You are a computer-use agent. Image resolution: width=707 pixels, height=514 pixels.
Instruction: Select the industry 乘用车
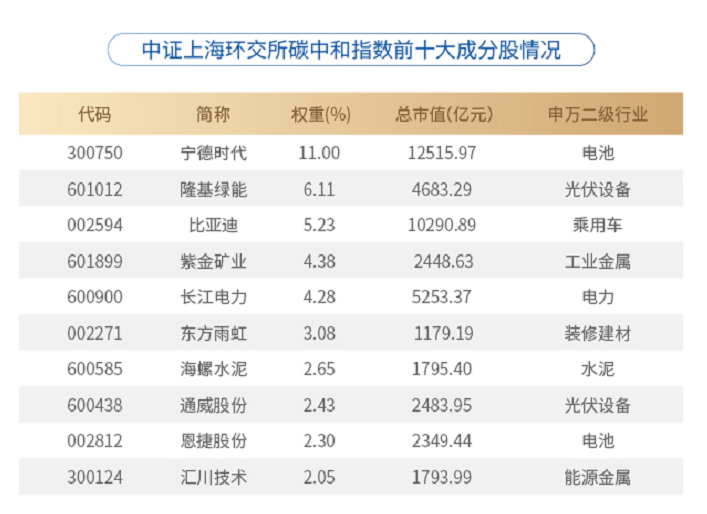click(598, 225)
